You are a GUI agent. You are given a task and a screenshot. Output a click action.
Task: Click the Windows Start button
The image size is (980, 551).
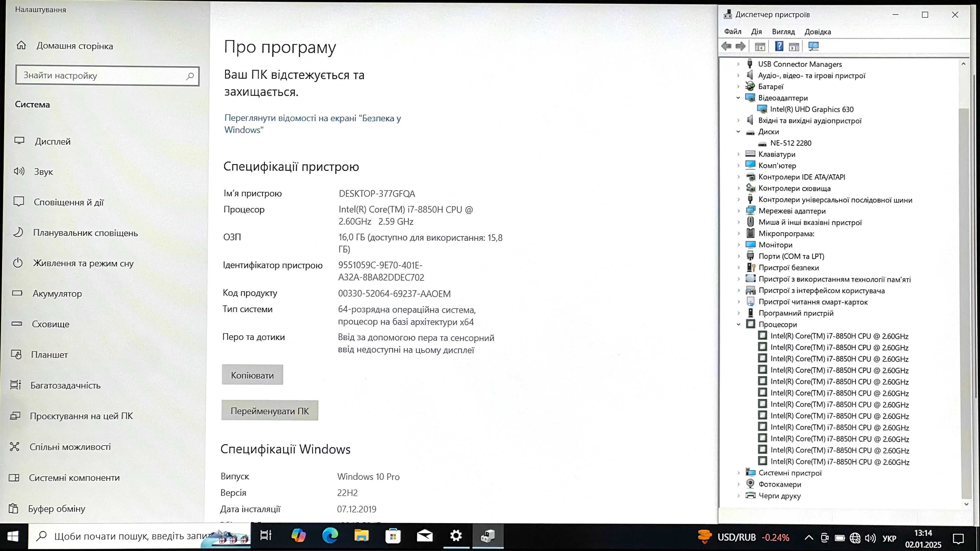tap(13, 537)
